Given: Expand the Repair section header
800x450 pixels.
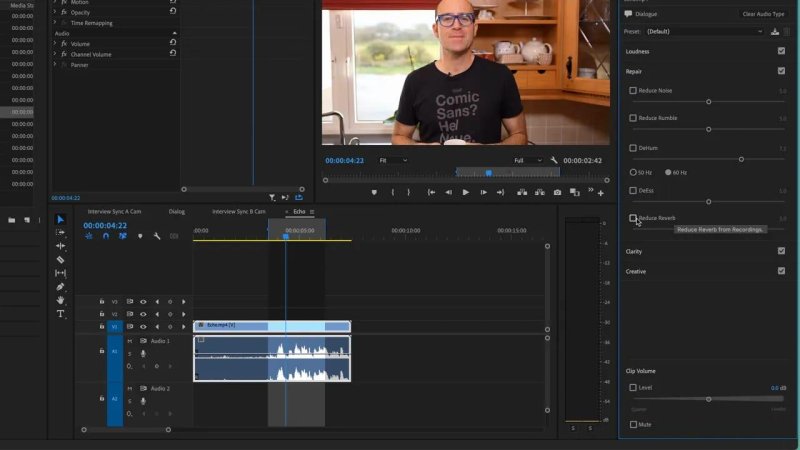Looking at the screenshot, I should click(x=634, y=71).
